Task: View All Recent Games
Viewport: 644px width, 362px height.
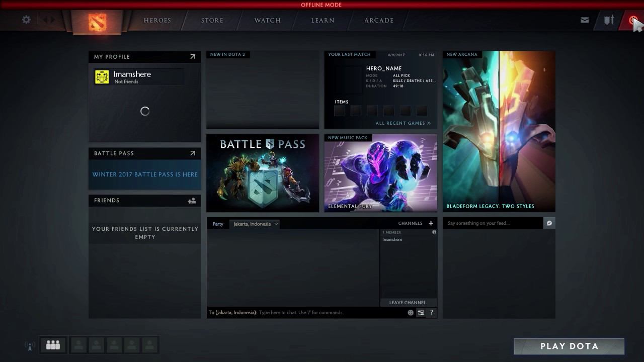Action: [403, 123]
